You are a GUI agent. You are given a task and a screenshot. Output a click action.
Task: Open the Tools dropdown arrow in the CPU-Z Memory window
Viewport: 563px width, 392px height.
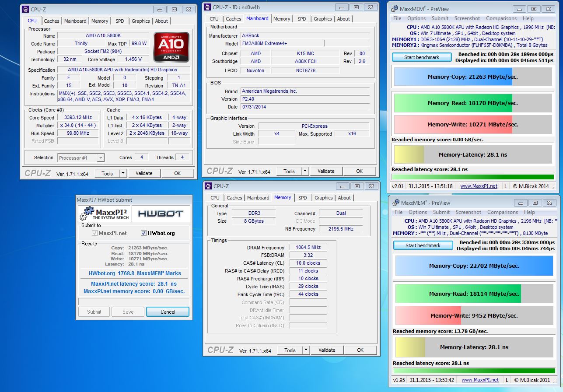(x=306, y=350)
